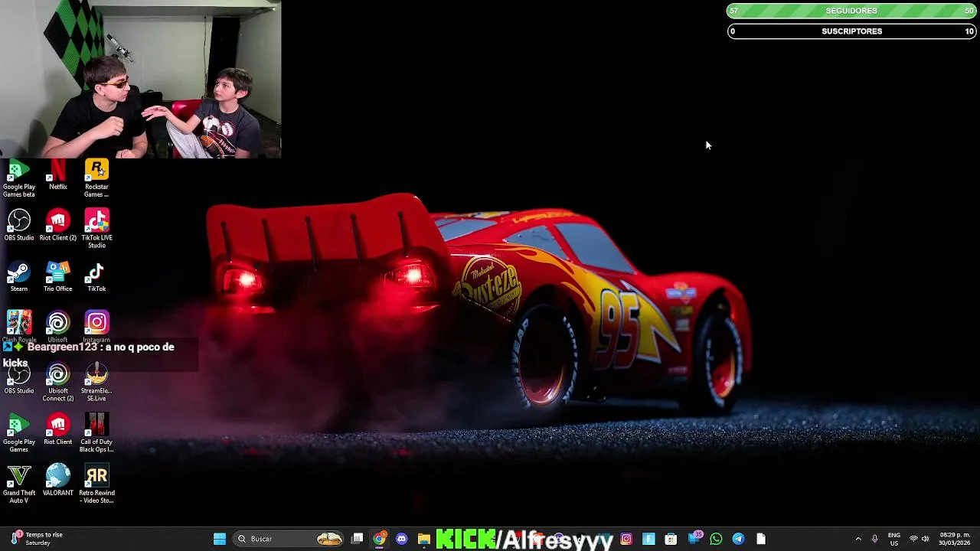The height and width of the screenshot is (551, 980).
Task: Open Telegram from the taskbar
Action: [738, 539]
